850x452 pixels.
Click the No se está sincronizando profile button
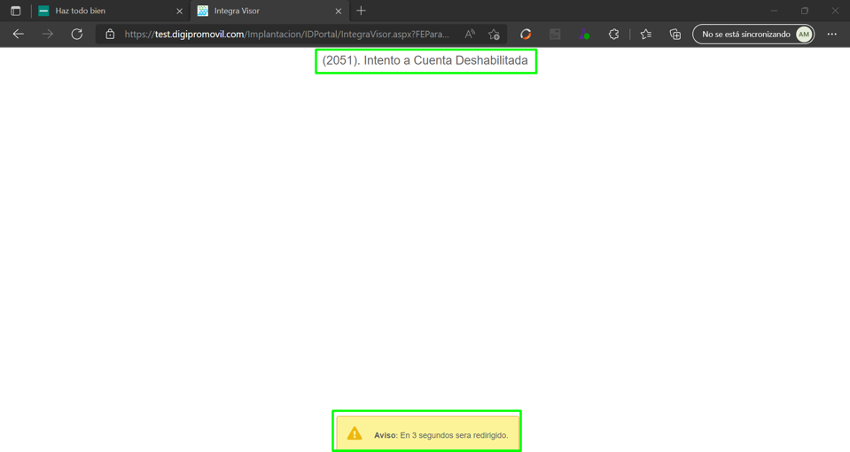tap(753, 34)
